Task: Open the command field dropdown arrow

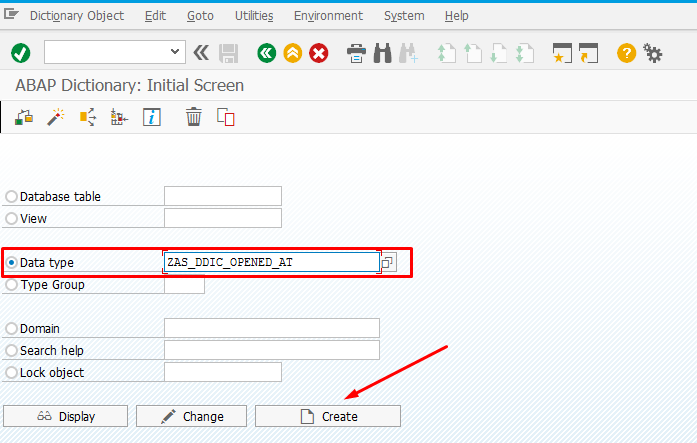Action: [175, 52]
